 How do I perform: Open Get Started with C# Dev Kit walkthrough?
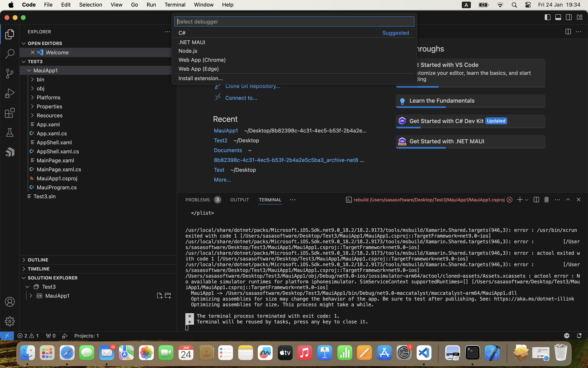click(x=470, y=121)
